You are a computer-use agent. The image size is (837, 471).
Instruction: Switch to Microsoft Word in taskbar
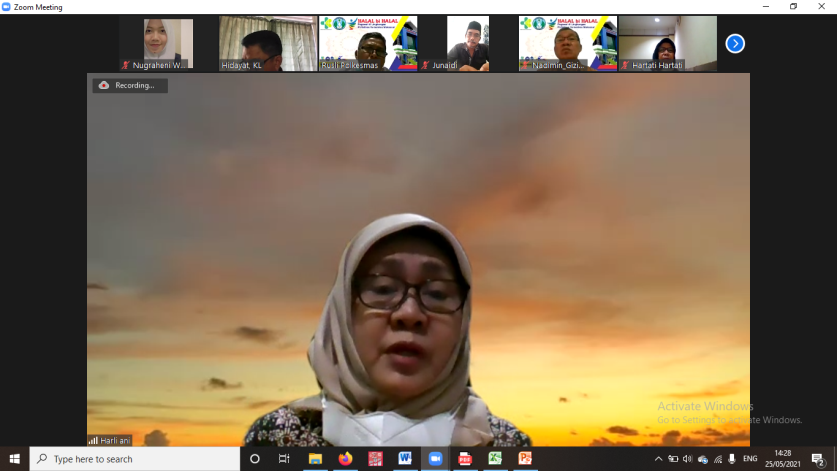click(x=405, y=459)
